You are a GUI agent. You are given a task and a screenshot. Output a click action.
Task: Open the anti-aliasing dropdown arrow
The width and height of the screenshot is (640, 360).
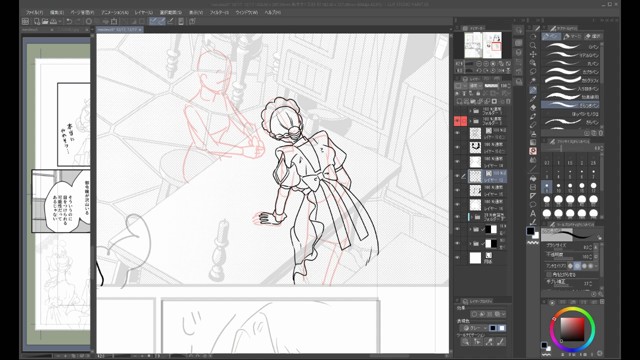[597, 266]
